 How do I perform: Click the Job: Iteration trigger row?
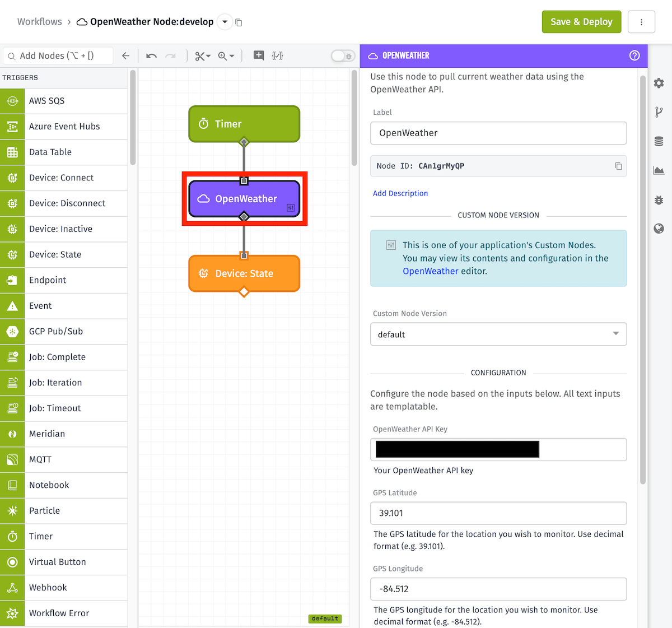pos(64,383)
